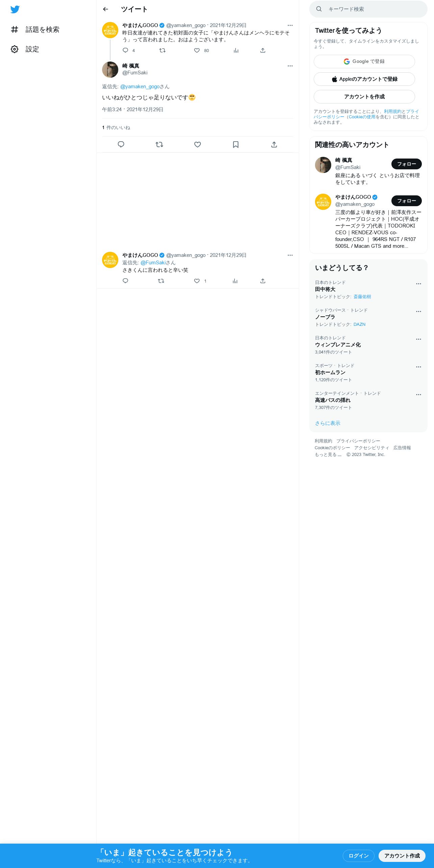
Task: Follow 崎 楓真 with フォロー button
Action: pos(407,164)
